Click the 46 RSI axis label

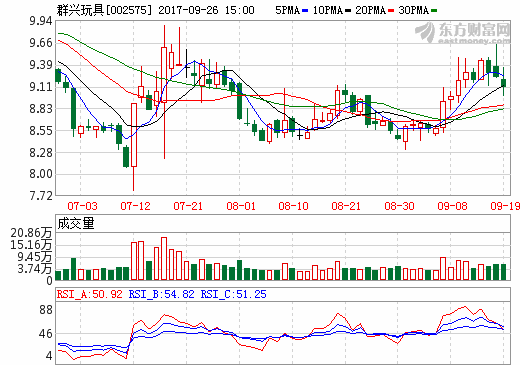tap(46, 334)
